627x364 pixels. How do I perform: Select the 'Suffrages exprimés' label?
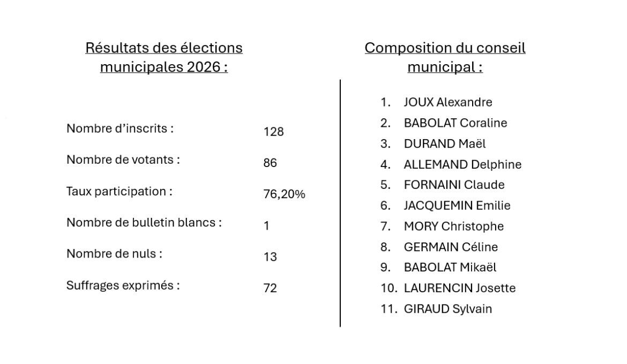tap(123, 285)
